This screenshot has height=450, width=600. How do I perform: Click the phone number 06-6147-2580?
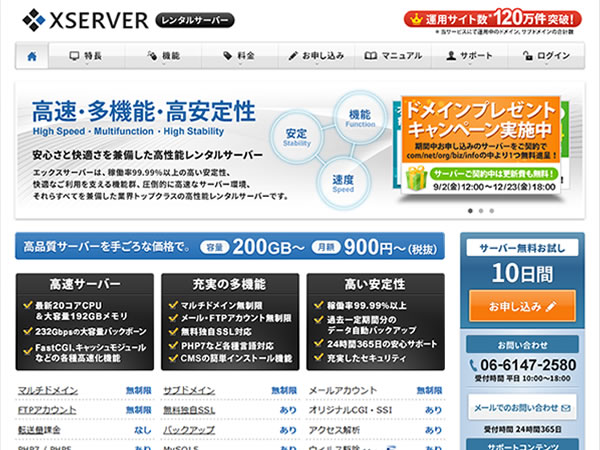coord(528,365)
